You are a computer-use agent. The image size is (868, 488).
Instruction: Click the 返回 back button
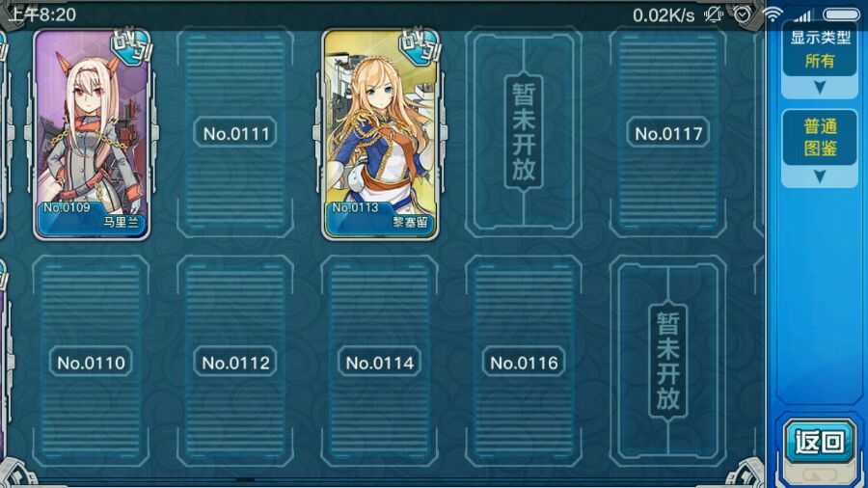click(819, 442)
